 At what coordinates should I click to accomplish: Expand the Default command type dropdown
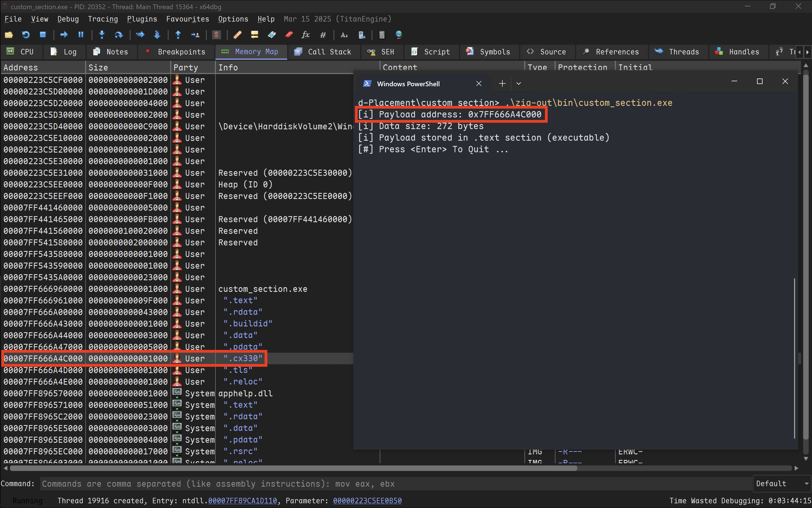coord(782,483)
